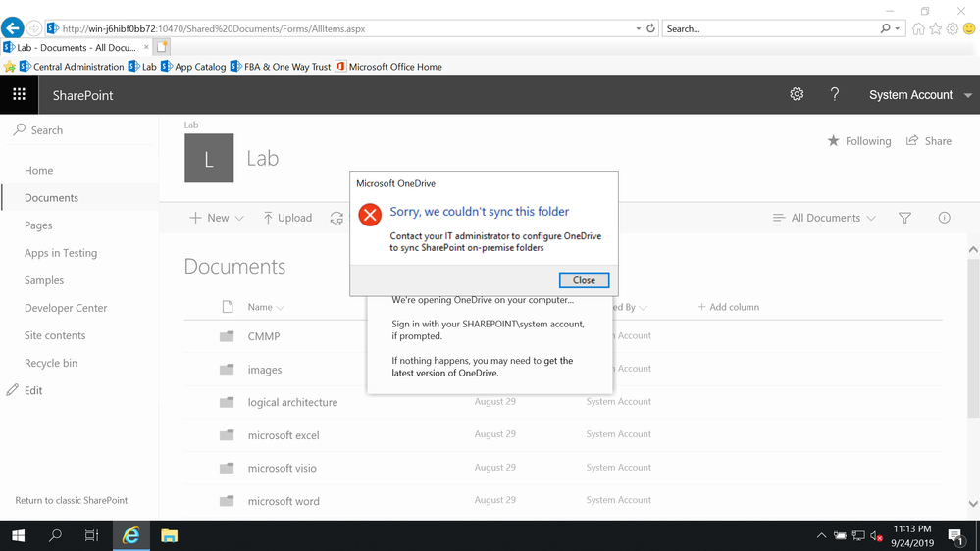Open Microsoft Office Home favorite
This screenshot has height=551, width=980.
388,67
